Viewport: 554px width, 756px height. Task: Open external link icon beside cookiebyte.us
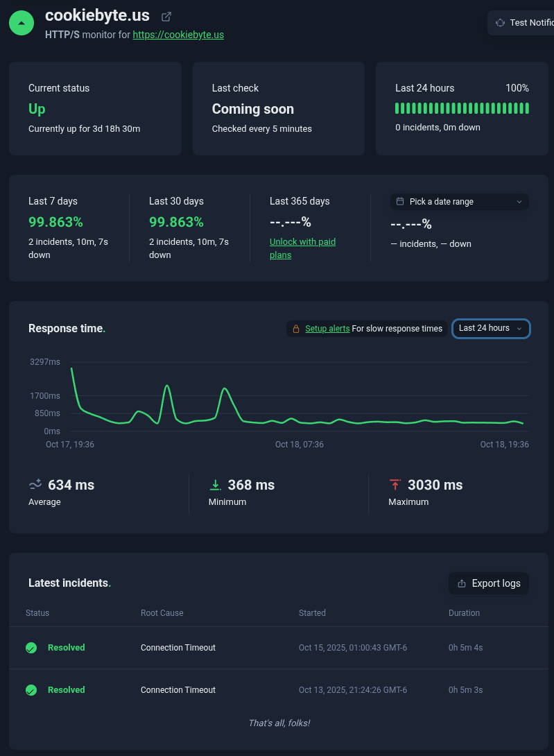[166, 17]
